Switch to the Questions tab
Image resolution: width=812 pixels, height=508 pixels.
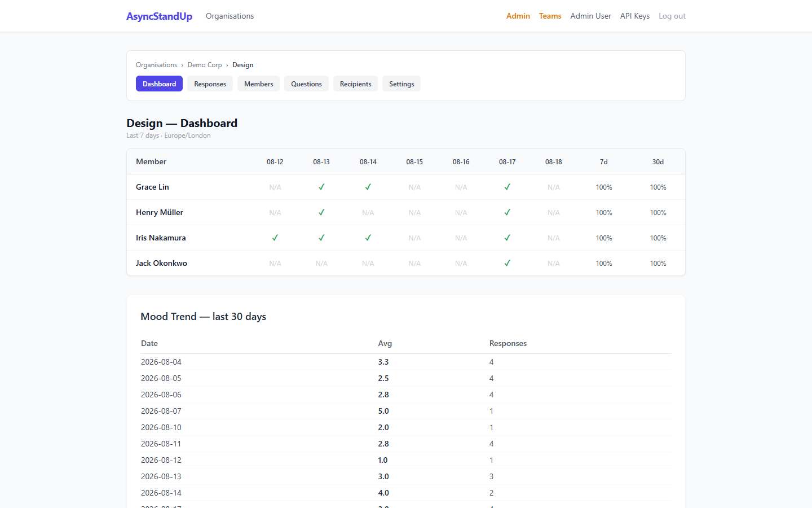pos(306,84)
